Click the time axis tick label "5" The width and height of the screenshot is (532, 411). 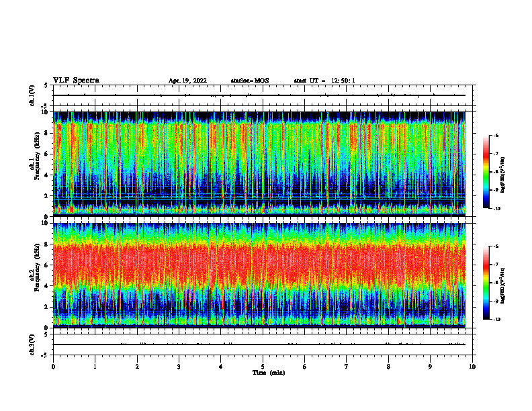(263, 367)
